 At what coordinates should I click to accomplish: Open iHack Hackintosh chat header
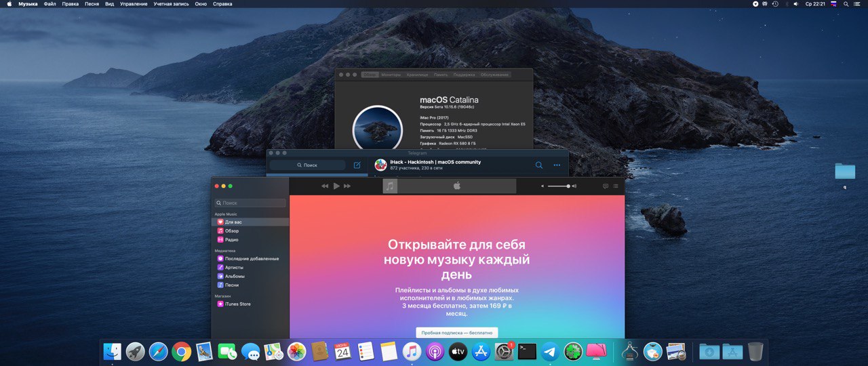coord(435,165)
